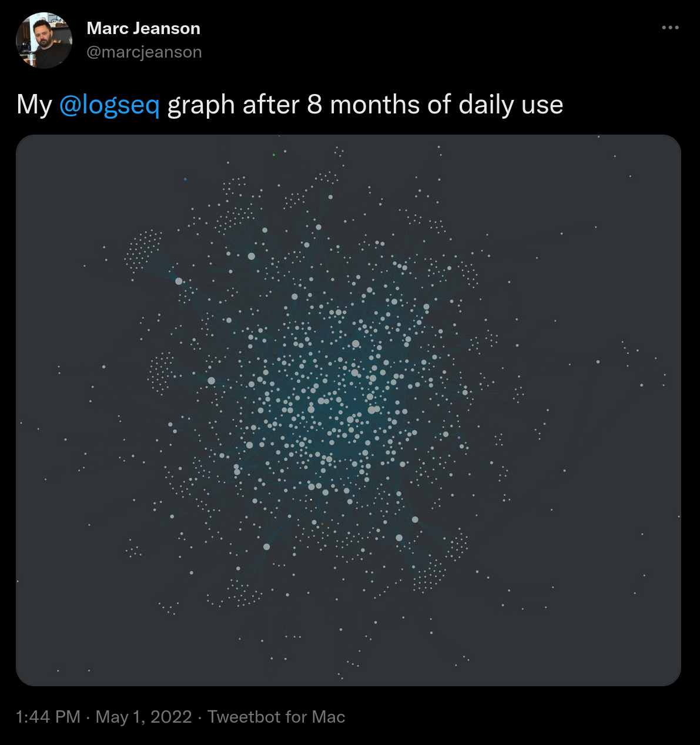Click the words "daily use" in the tweet

click(511, 105)
